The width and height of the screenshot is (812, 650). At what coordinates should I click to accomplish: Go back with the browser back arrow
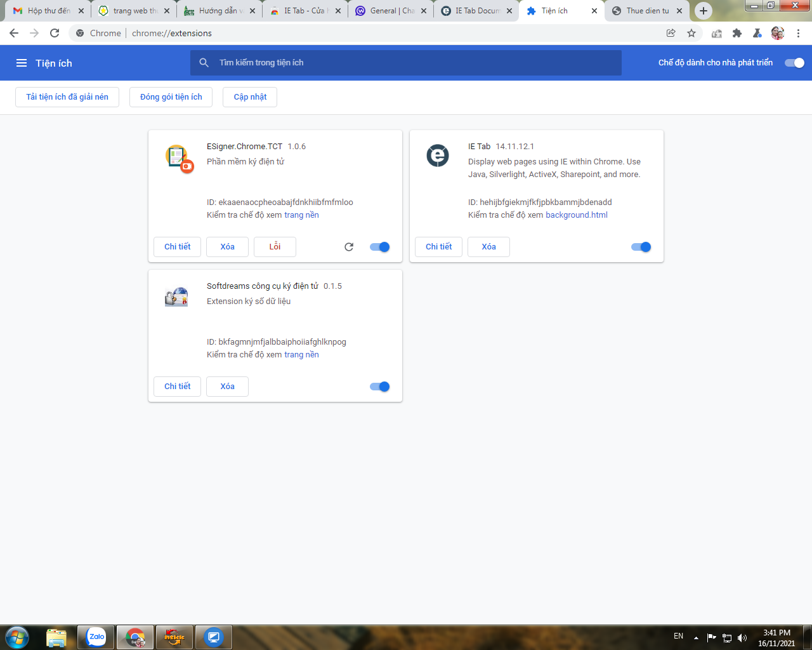click(x=14, y=33)
